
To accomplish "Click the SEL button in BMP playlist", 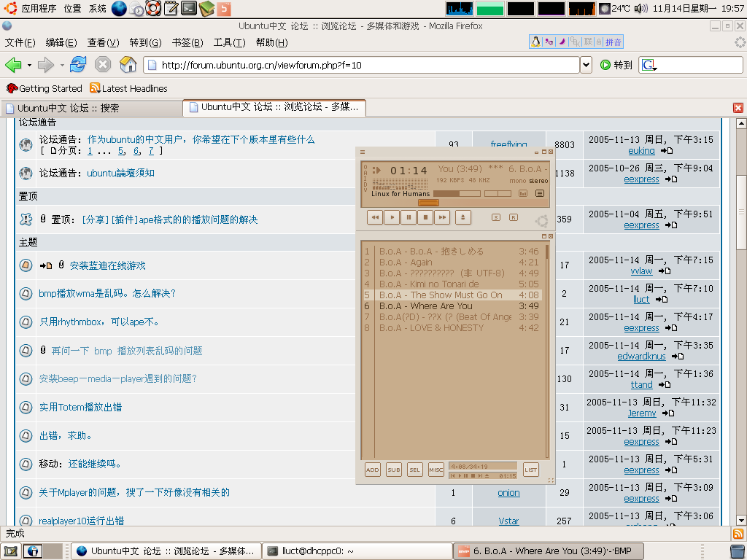I will [x=415, y=470].
